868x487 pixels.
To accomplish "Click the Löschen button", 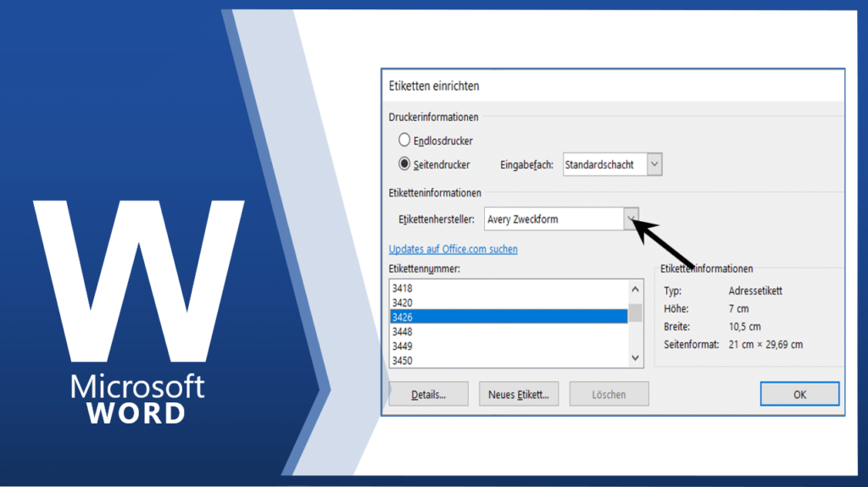I will click(609, 395).
